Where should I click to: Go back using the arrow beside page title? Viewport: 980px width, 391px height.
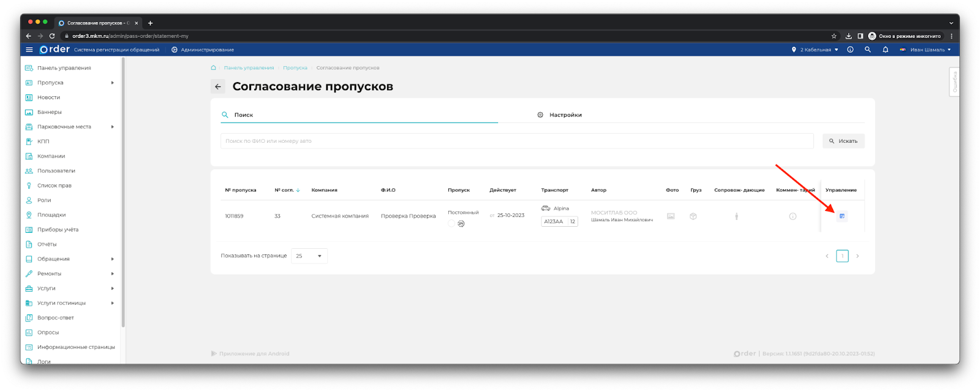(x=218, y=87)
